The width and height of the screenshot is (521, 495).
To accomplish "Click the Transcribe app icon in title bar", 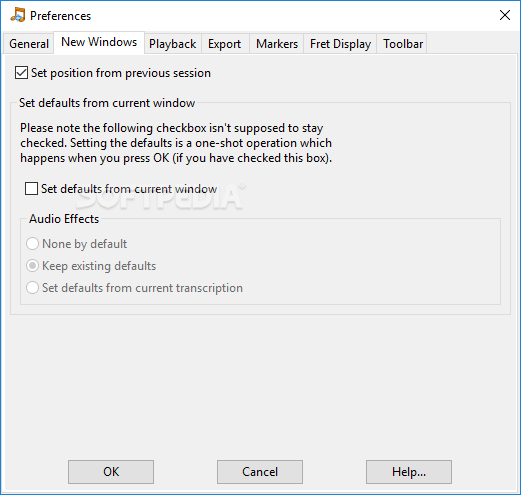I will (18, 15).
